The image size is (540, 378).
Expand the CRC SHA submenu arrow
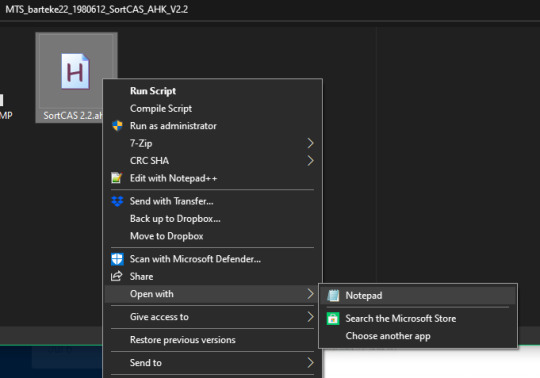[x=310, y=160]
